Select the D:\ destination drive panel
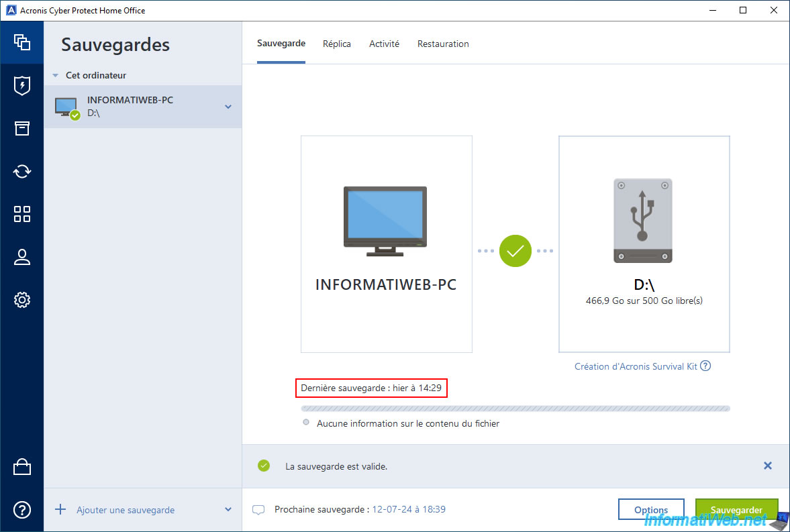 [644, 244]
